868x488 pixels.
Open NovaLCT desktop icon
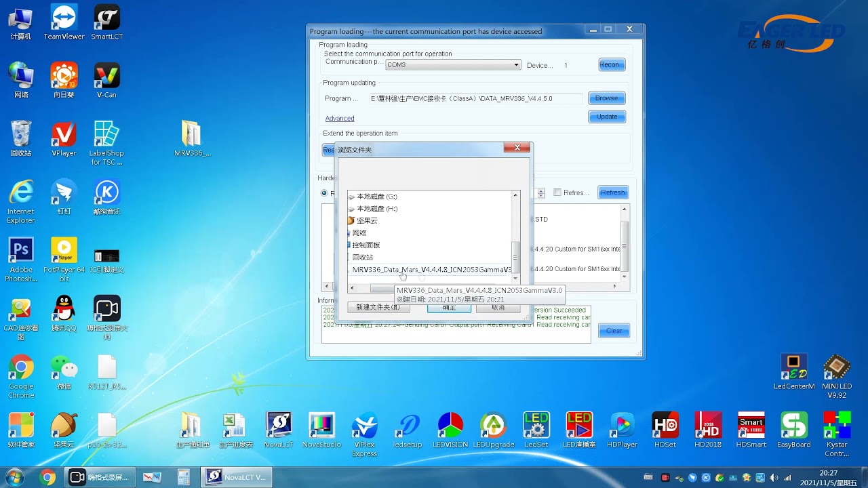(278, 430)
